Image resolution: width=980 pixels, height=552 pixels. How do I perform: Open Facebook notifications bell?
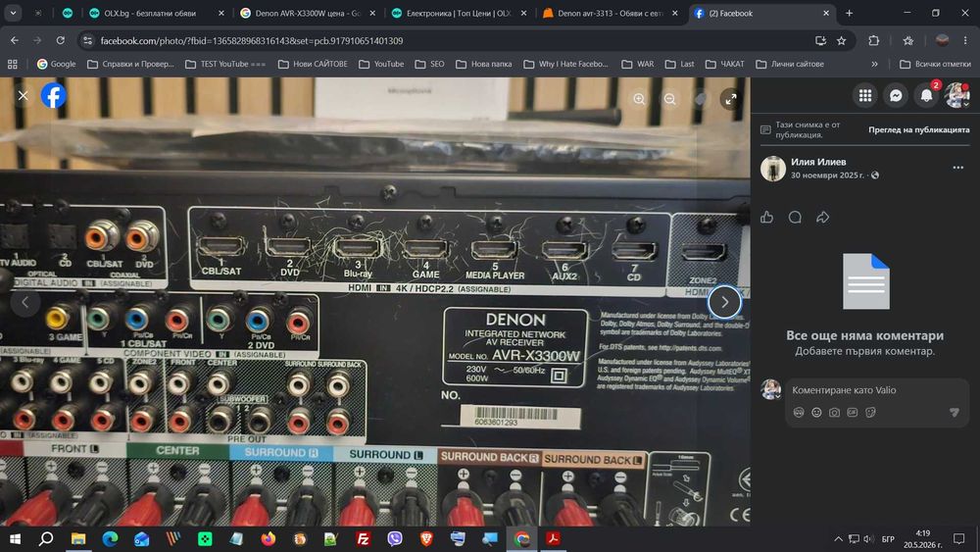[926, 95]
